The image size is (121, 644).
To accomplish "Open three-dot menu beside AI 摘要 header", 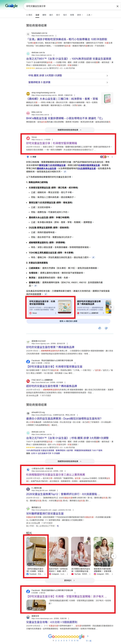I will point(112,157).
